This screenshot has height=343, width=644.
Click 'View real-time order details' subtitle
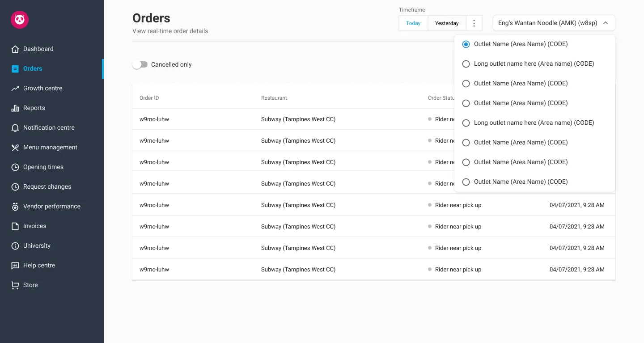click(x=170, y=31)
